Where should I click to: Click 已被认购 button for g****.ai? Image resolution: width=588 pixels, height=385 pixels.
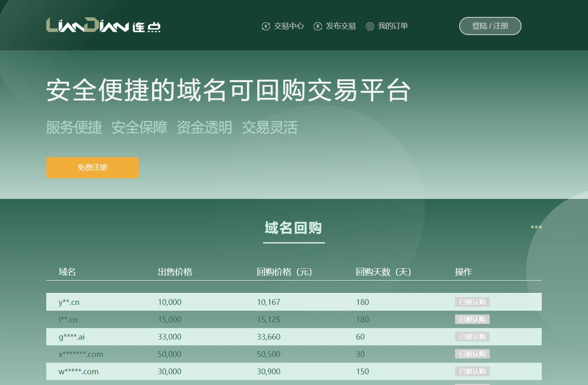tap(472, 337)
